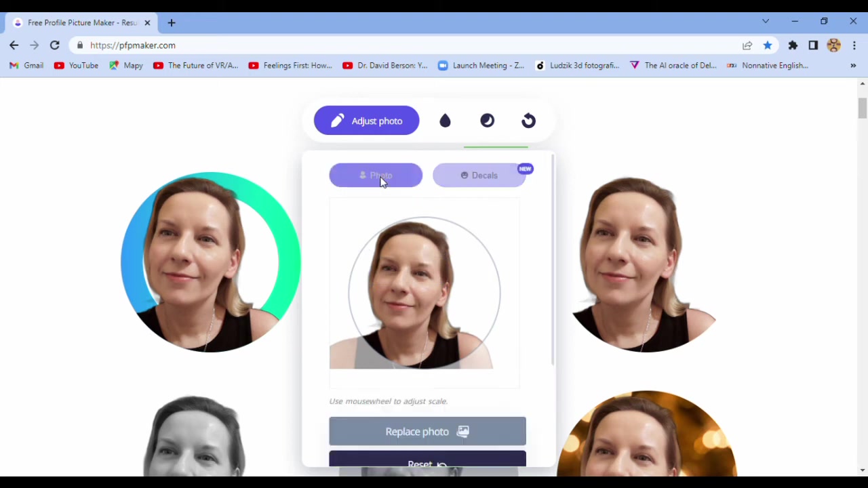The image size is (868, 488).
Task: Go back in the browser
Action: tap(14, 45)
